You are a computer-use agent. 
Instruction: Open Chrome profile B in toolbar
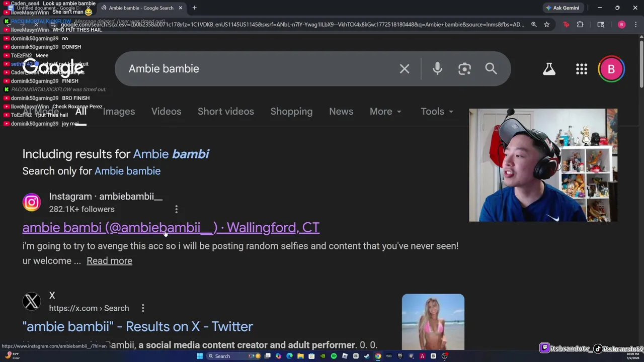[621, 25]
